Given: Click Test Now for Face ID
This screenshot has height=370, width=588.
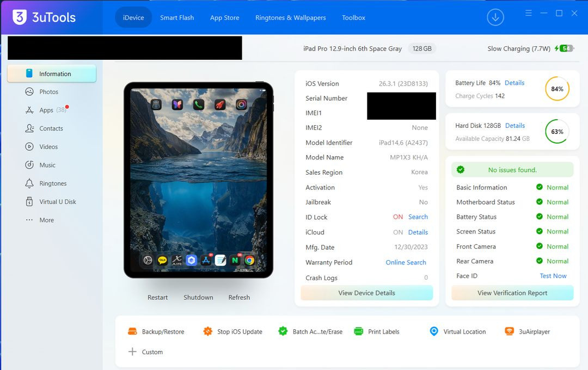Looking at the screenshot, I should (553, 276).
